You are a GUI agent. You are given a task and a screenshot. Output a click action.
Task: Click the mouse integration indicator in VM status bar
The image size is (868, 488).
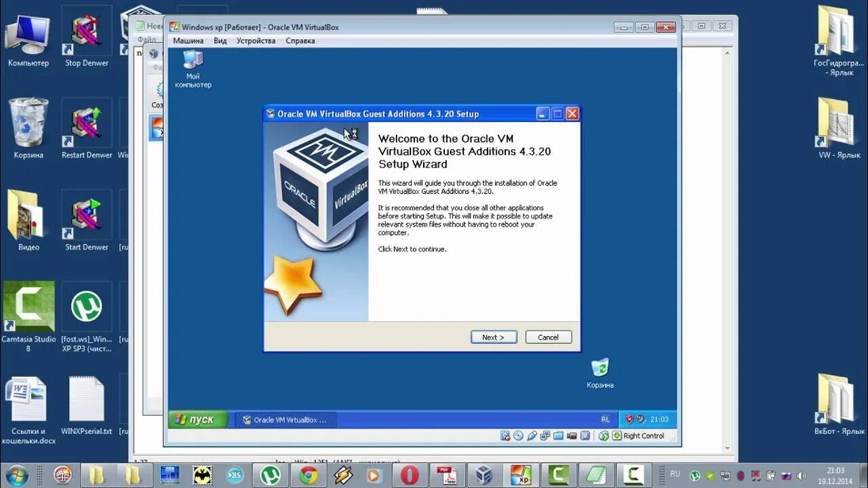coord(604,436)
